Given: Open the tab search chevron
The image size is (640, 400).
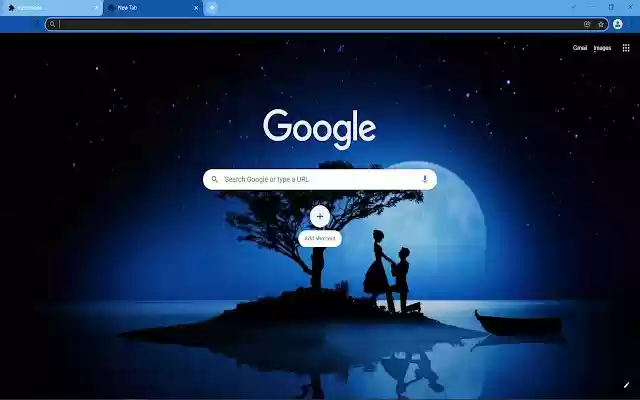Looking at the screenshot, I should click(x=573, y=7).
